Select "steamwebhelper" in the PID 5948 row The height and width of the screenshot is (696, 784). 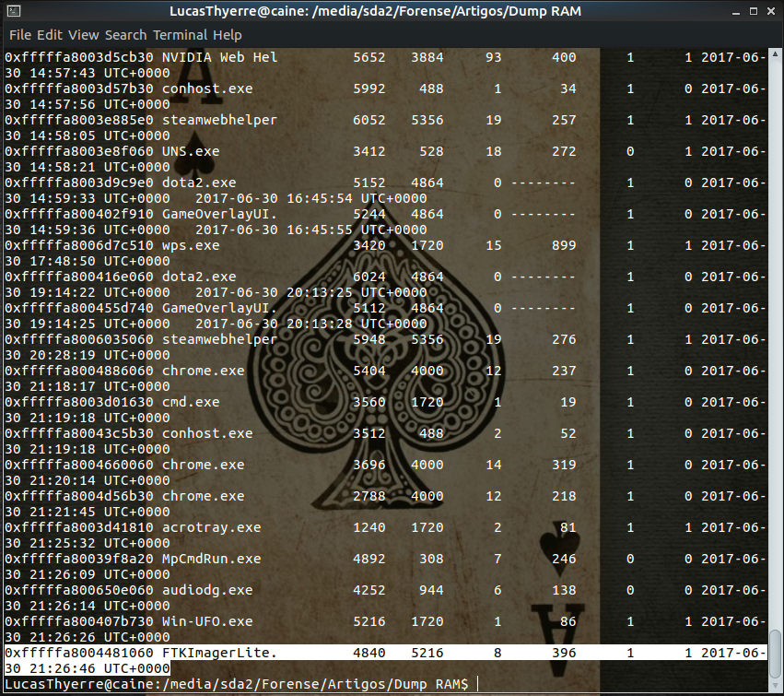tap(219, 340)
